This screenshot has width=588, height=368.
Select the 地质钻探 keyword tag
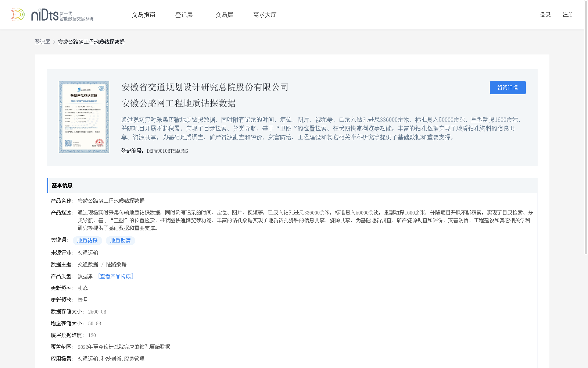click(x=87, y=241)
